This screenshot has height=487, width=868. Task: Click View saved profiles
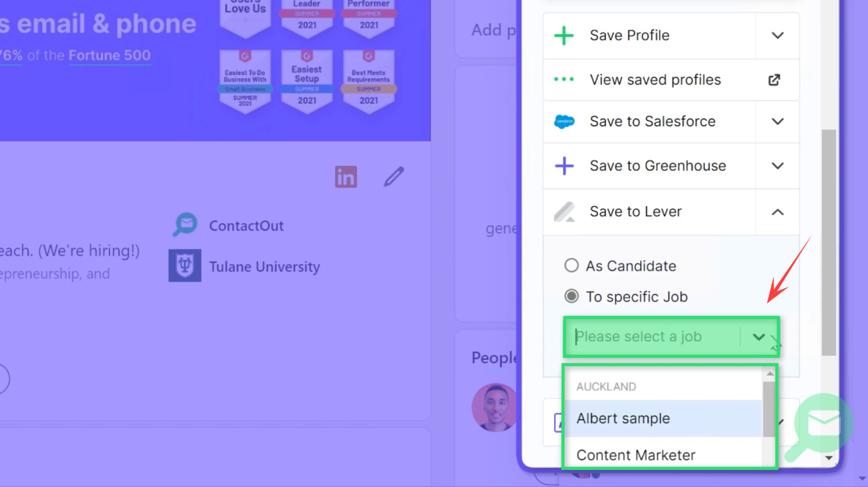(655, 80)
